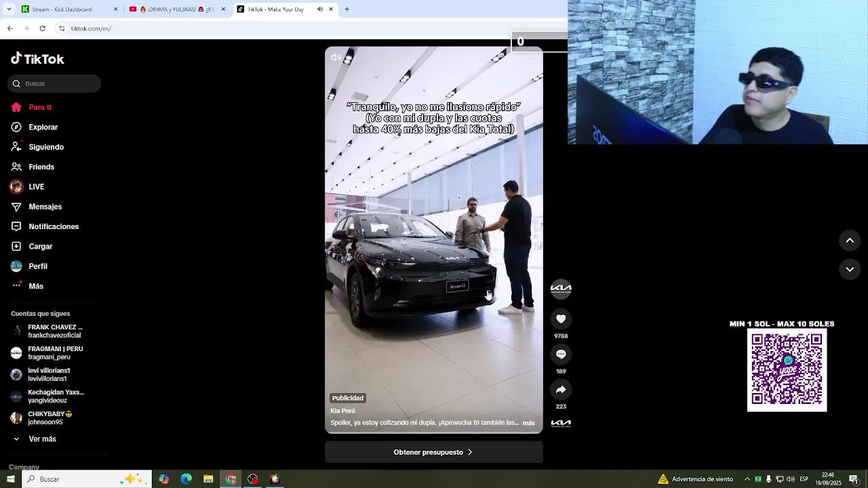Image resolution: width=868 pixels, height=488 pixels.
Task: Open the Más menu
Action: (x=36, y=286)
